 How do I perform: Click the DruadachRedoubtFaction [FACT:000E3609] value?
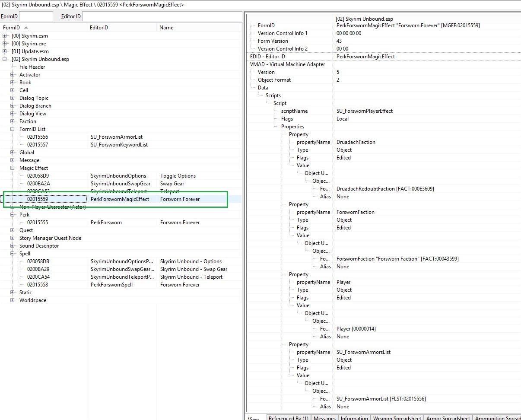pyautogui.click(x=385, y=189)
